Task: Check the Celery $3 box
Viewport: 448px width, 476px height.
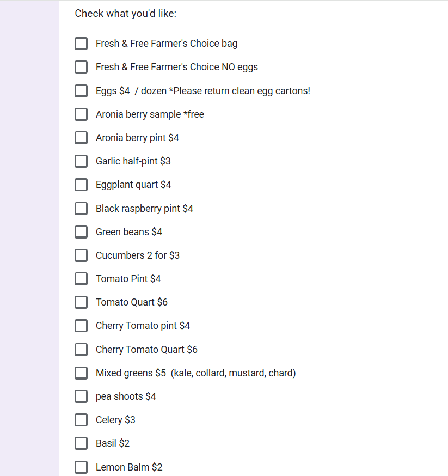Action: coord(81,419)
